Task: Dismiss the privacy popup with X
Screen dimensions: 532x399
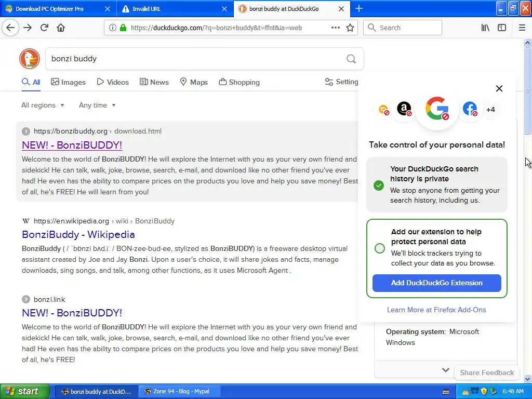Action: point(499,88)
